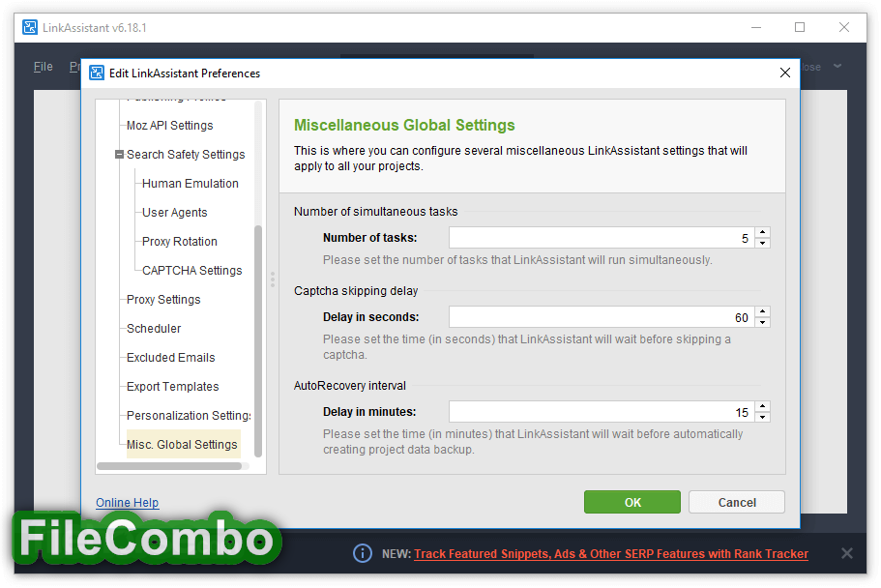881x588 pixels.
Task: Select Personalization Settings
Action: pos(189,416)
